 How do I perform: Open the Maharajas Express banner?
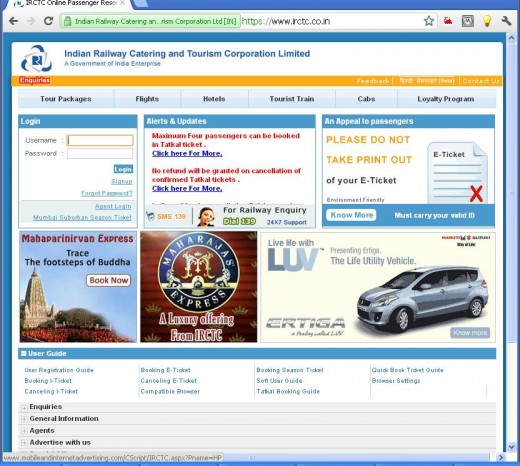(198, 287)
